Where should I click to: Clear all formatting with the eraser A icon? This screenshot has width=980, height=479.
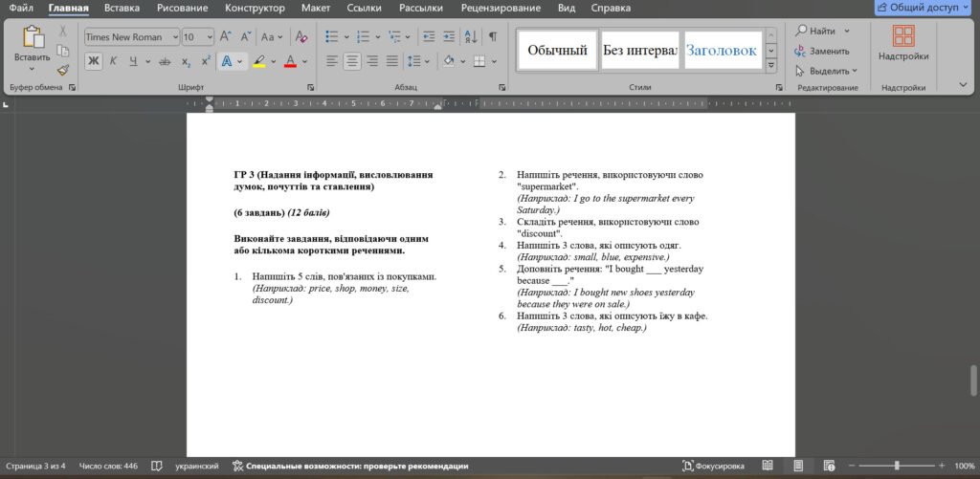click(x=301, y=37)
